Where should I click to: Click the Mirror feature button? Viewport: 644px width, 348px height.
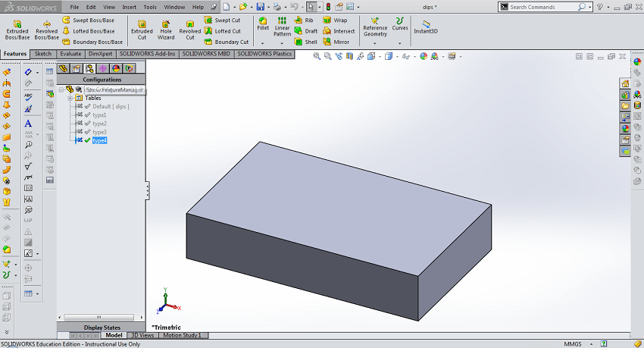click(x=336, y=42)
